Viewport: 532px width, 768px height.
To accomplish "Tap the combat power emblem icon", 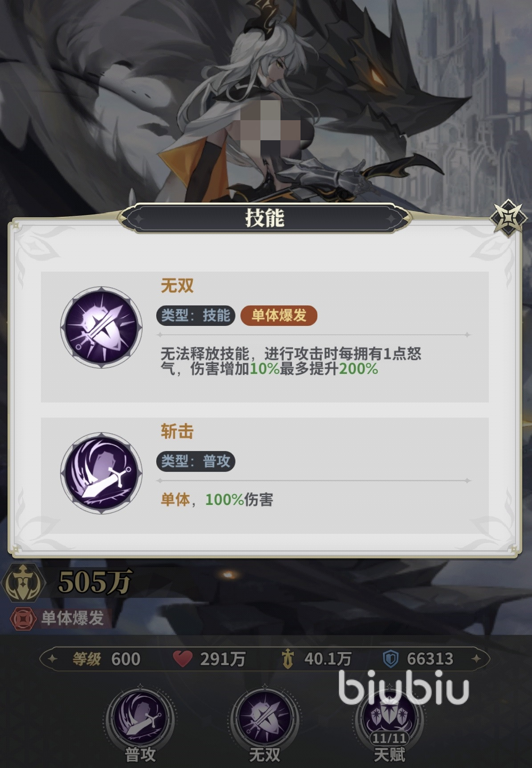I will click(24, 582).
